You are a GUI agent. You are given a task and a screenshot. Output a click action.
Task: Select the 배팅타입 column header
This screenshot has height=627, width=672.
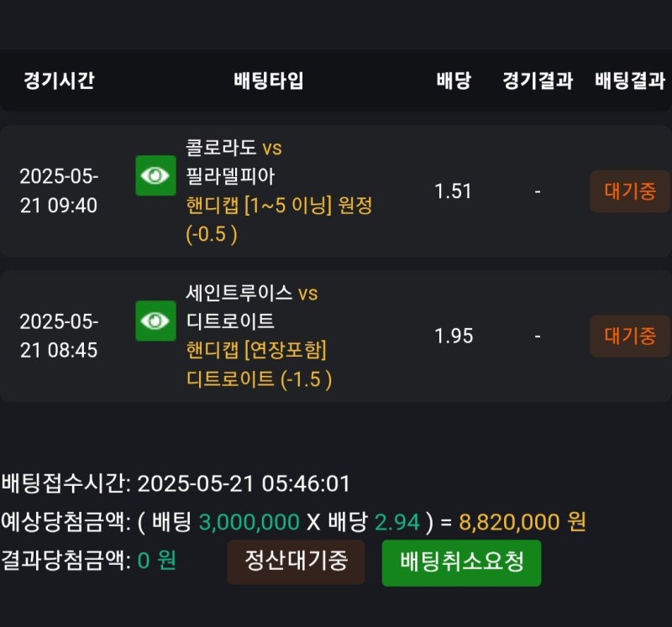(x=269, y=81)
